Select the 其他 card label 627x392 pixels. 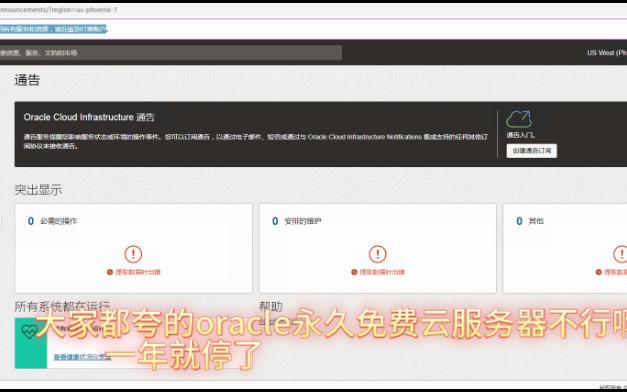point(536,221)
